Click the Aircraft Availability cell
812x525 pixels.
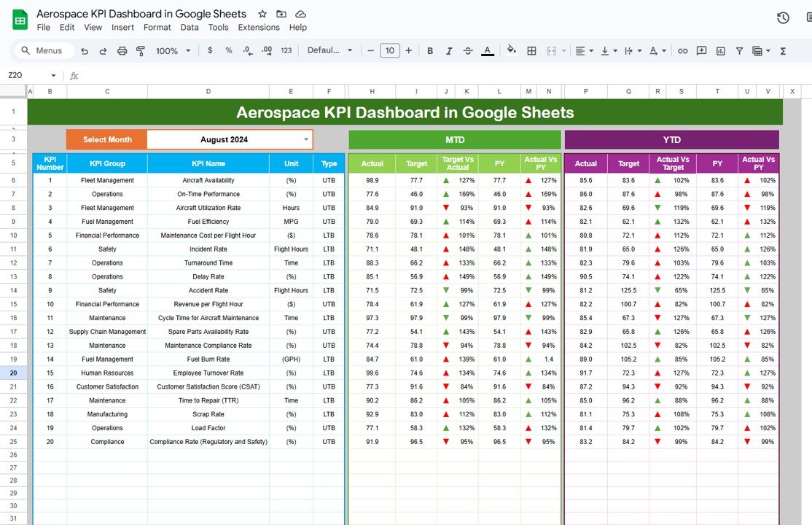click(x=208, y=180)
